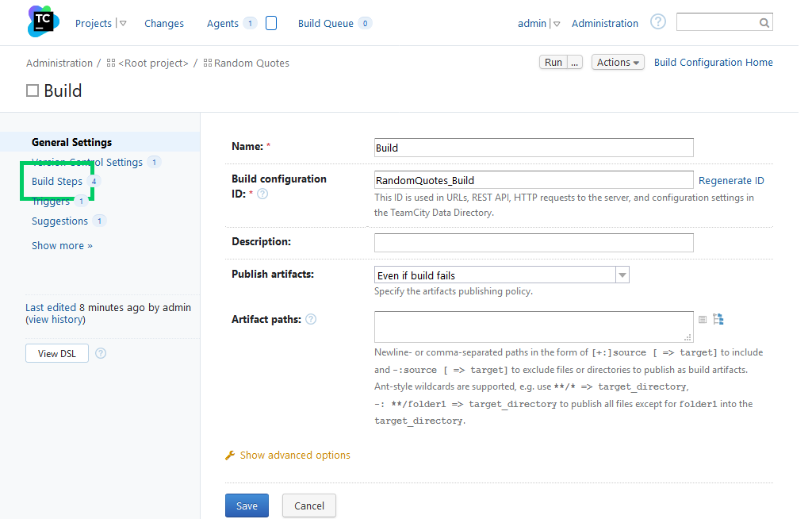The width and height of the screenshot is (812, 519).
Task: Go to Changes page
Action: pos(163,23)
